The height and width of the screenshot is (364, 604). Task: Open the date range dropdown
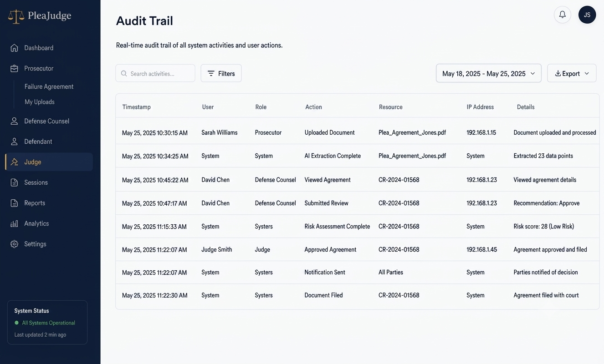click(489, 73)
